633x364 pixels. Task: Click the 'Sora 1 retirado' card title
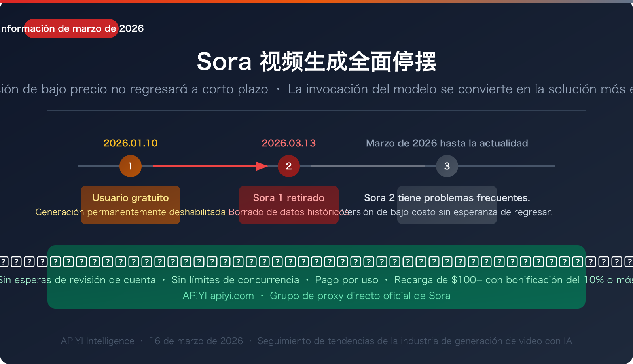click(x=289, y=198)
